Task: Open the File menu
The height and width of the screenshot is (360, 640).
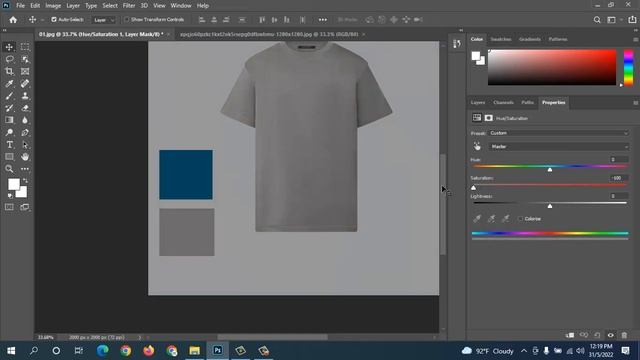Action: [x=20, y=6]
